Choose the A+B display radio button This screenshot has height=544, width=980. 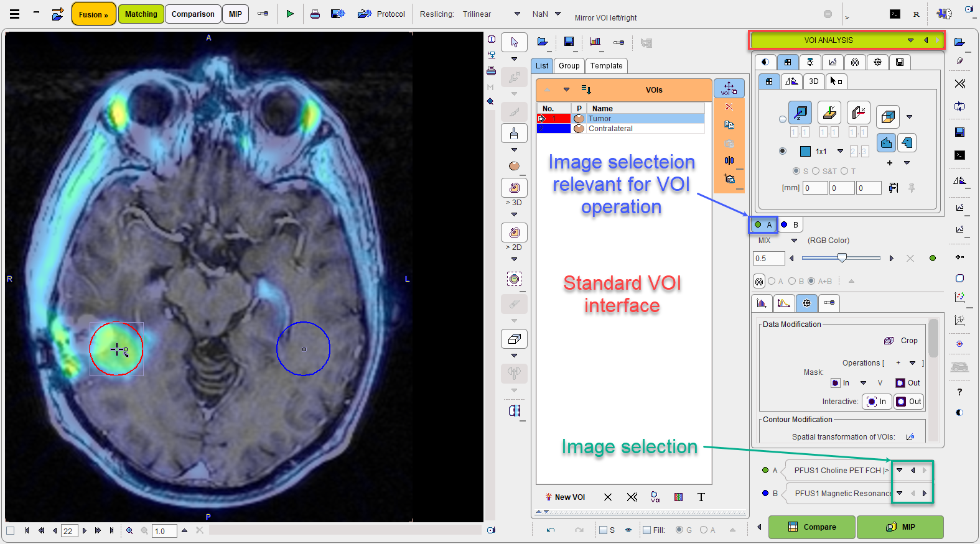click(x=811, y=282)
